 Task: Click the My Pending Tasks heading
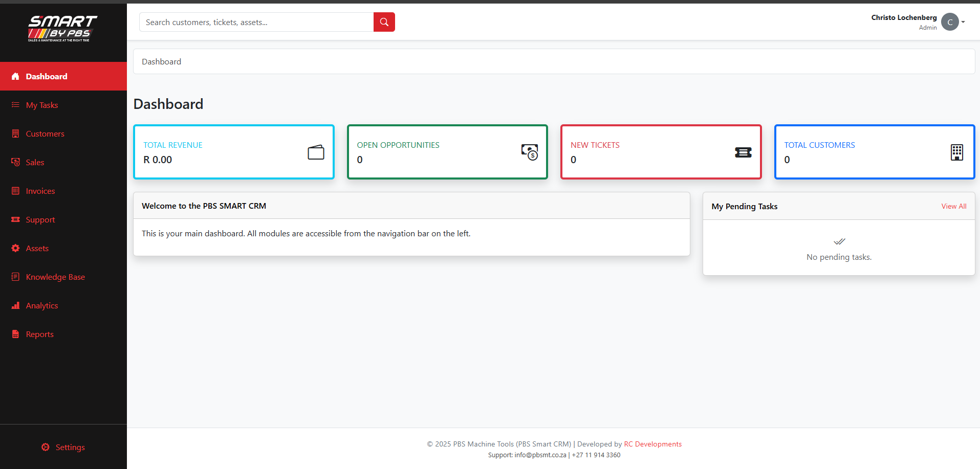click(745, 206)
